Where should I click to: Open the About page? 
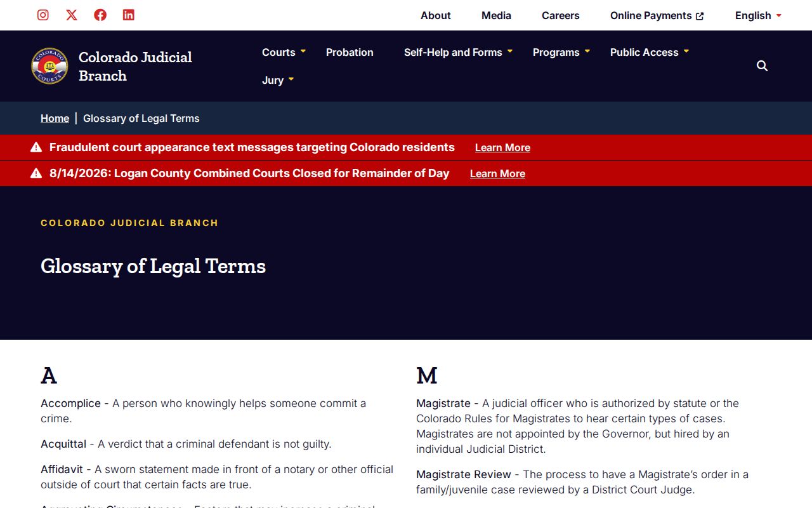click(436, 15)
